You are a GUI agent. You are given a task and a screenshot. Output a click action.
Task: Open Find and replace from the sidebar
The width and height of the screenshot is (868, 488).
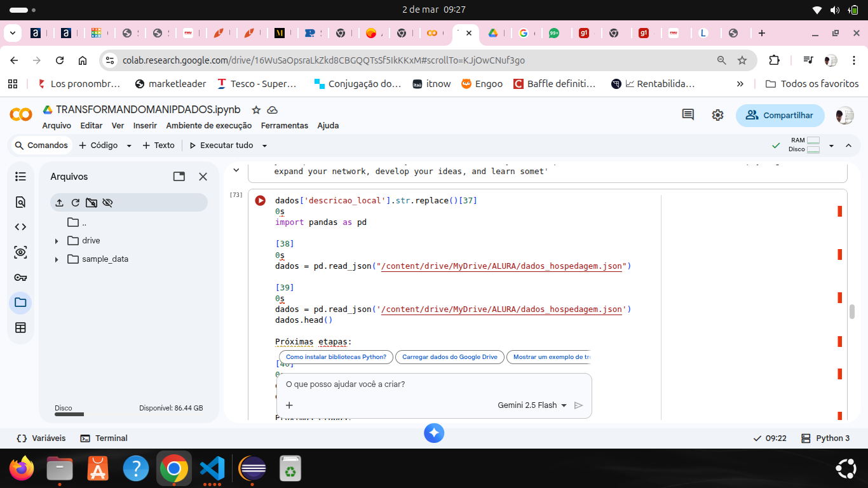[x=20, y=202]
